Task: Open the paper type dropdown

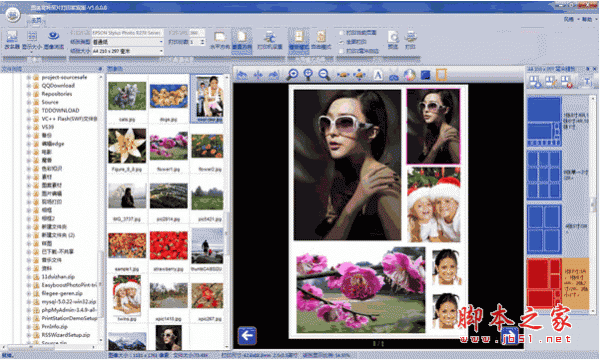Action: coord(127,42)
